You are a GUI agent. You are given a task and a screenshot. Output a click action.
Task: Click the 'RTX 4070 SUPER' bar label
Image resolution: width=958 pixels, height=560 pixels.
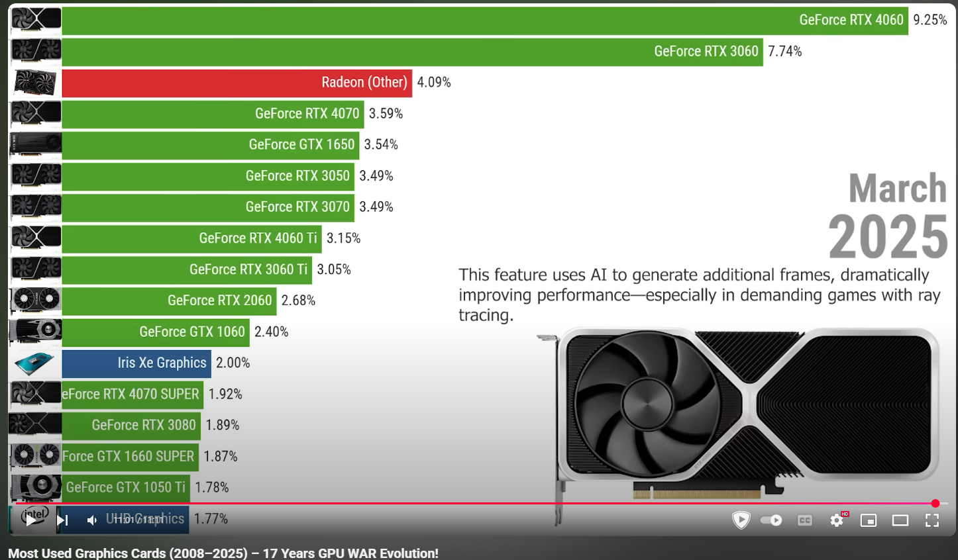pyautogui.click(x=131, y=394)
